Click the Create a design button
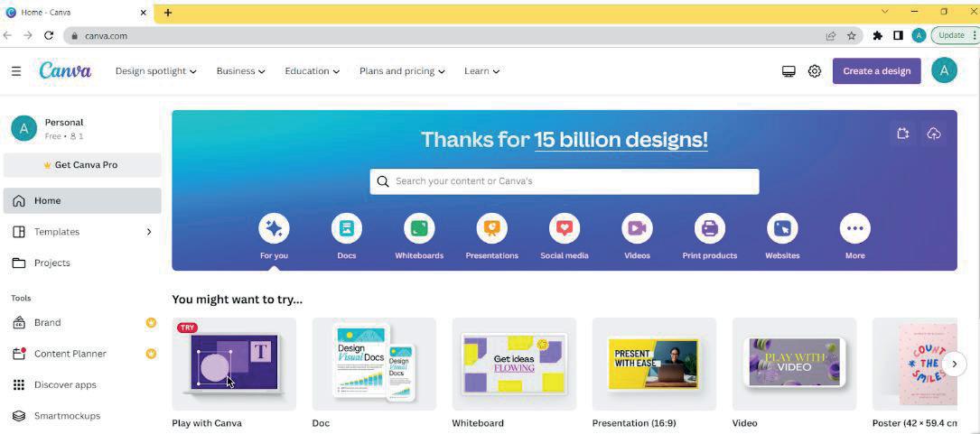Image resolution: width=980 pixels, height=434 pixels. click(876, 71)
